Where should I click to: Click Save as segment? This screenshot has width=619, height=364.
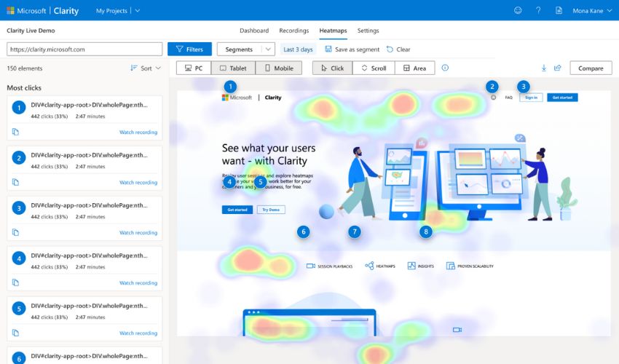[x=352, y=50]
